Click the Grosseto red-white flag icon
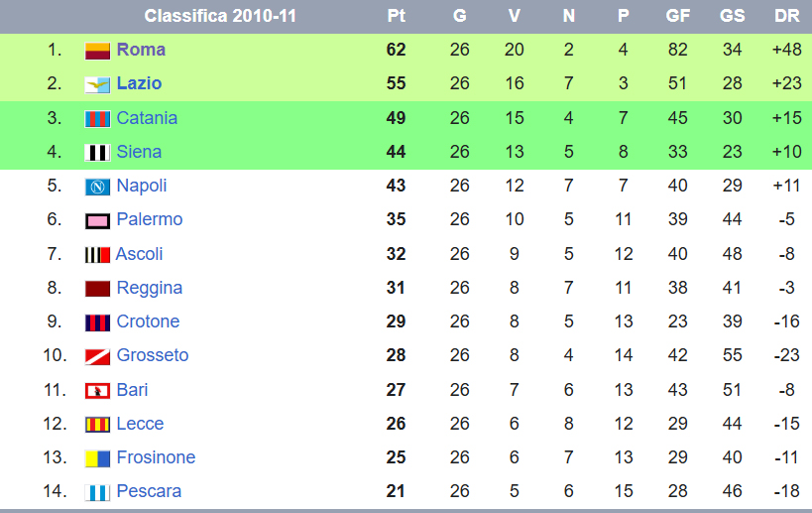The height and width of the screenshot is (513, 812). pos(97,356)
